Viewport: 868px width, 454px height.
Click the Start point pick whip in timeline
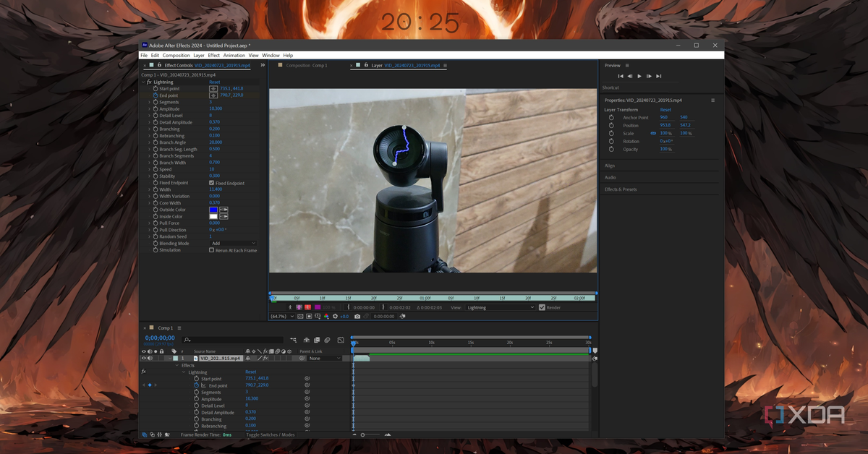click(x=307, y=379)
